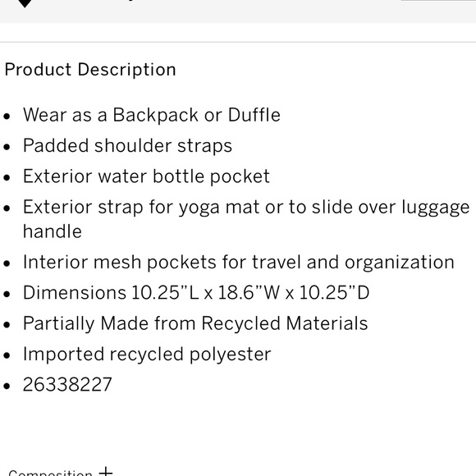Select 'Partially Made from Recycled Materials' text
The image size is (476, 476).
(195, 323)
